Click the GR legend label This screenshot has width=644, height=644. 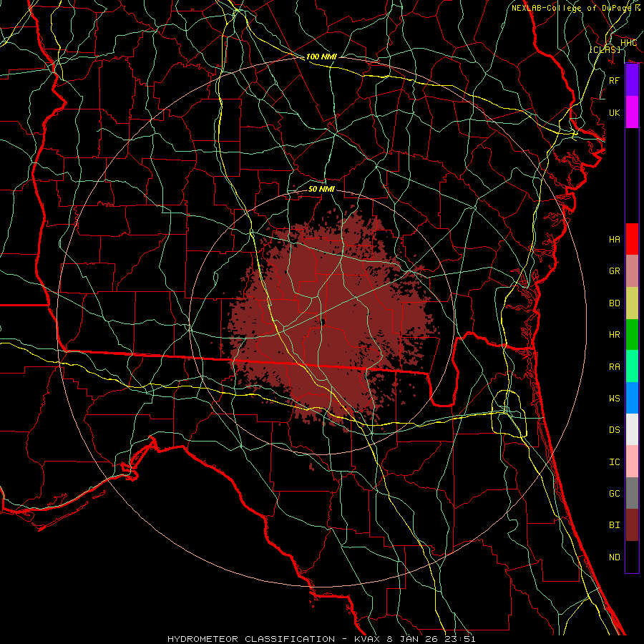615,271
